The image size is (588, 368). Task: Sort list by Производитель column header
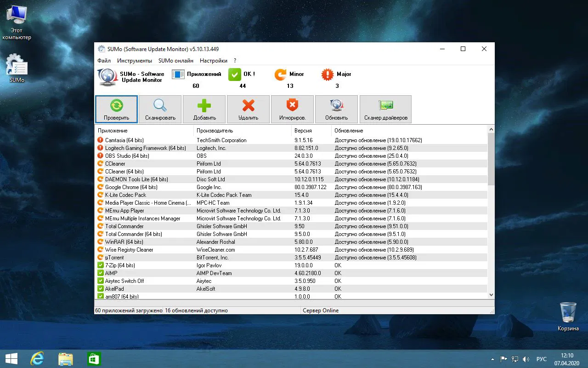pos(243,131)
